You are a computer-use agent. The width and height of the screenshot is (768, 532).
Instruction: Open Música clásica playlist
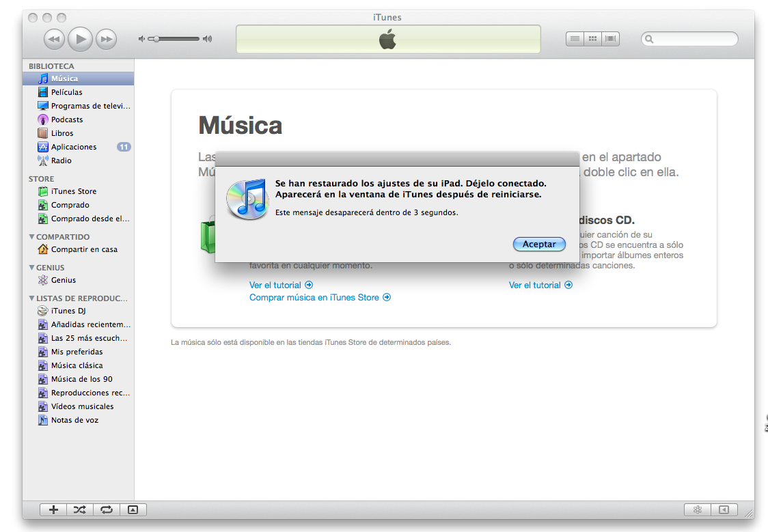click(79, 365)
